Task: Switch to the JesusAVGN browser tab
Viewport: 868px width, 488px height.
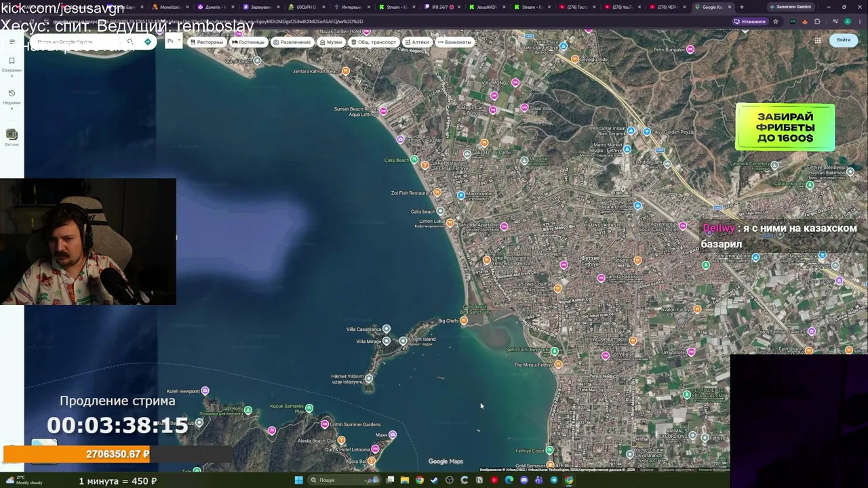Action: pos(484,7)
